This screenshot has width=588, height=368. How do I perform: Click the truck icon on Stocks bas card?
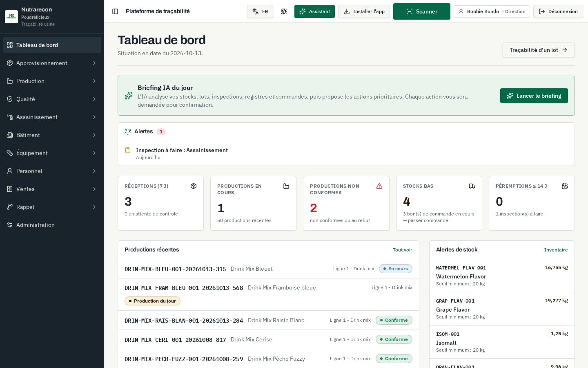(472, 186)
